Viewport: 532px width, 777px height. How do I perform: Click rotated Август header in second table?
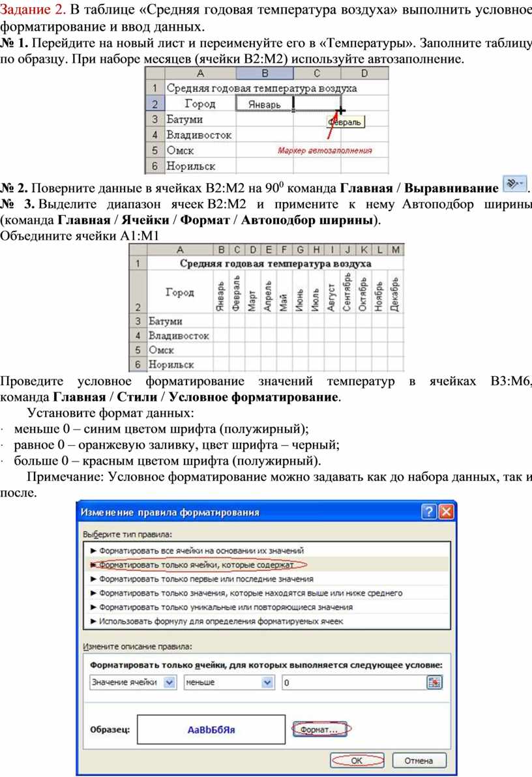[x=331, y=292]
